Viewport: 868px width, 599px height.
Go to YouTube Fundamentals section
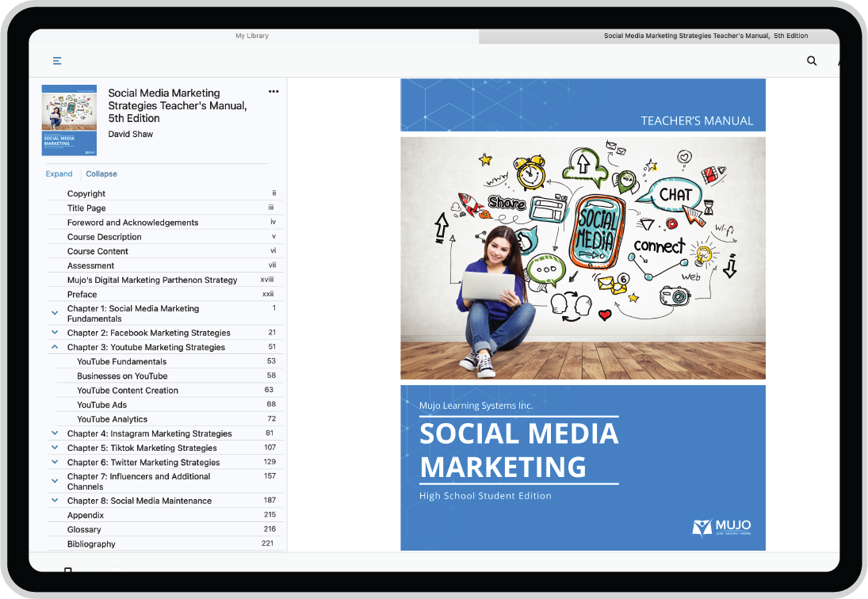pos(170,362)
